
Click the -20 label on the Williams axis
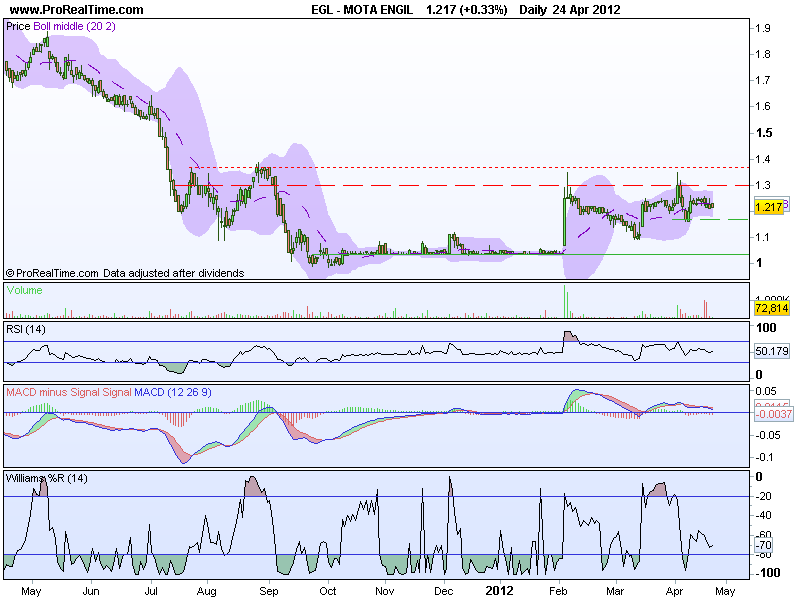tap(764, 496)
